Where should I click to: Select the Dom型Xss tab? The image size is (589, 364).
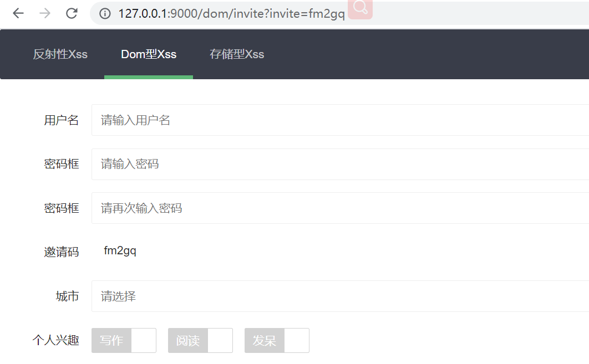click(149, 54)
